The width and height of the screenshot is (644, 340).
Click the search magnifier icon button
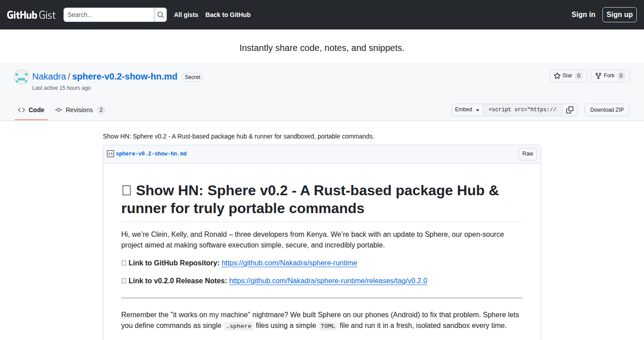pos(161,15)
